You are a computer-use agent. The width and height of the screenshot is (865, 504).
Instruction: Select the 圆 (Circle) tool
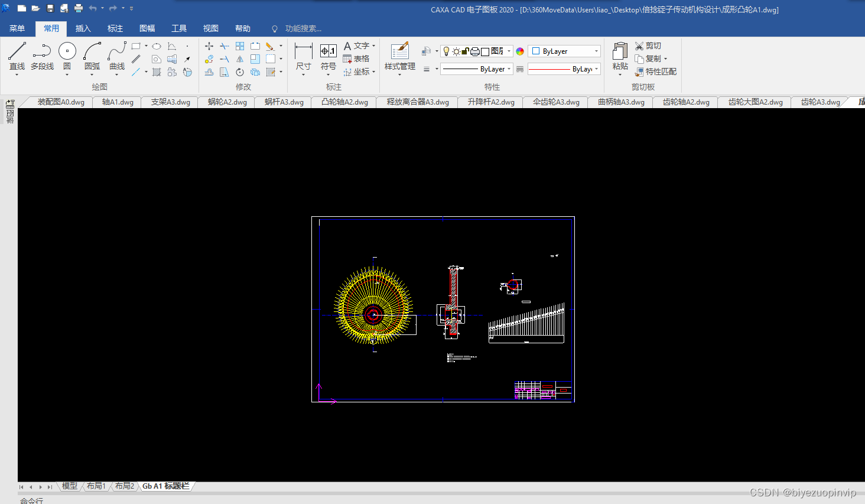point(67,56)
